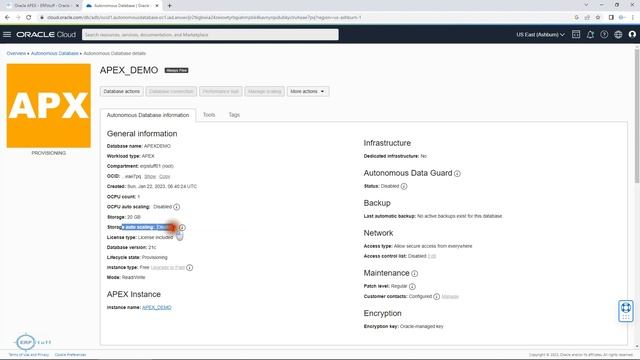Click Edit link for Access control list
Image resolution: width=640 pixels, height=360 pixels.
coord(432,256)
